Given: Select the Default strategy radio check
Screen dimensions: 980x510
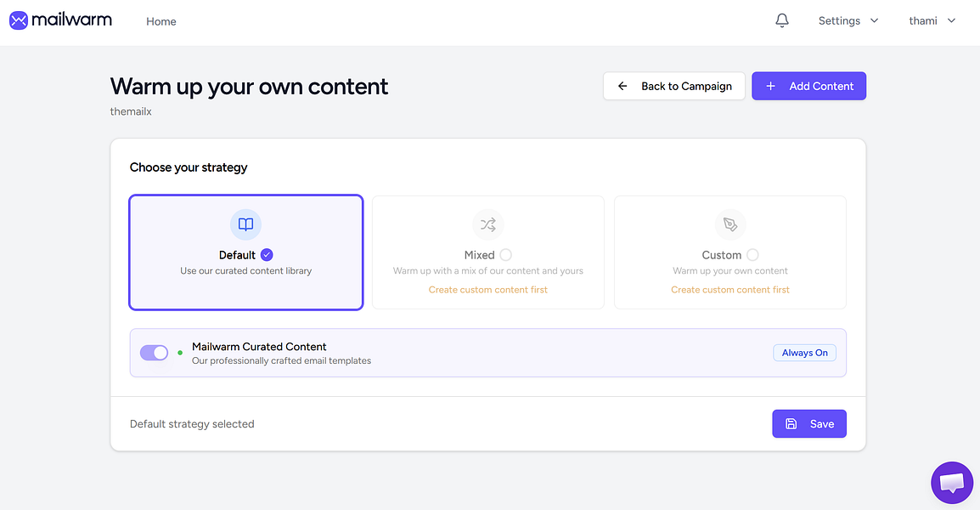Looking at the screenshot, I should (x=267, y=255).
